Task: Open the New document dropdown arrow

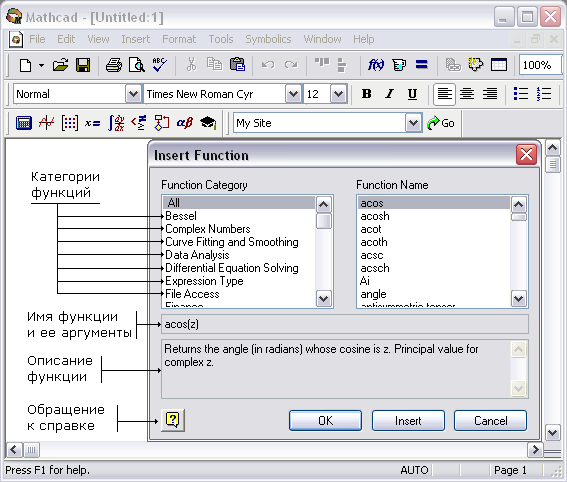Action: [41, 65]
